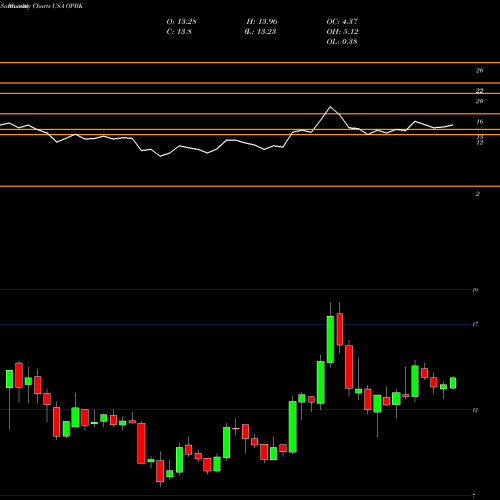The height and width of the screenshot is (500, 500).
Task: Select the OC: 4.37 reading
Action: point(342,22)
